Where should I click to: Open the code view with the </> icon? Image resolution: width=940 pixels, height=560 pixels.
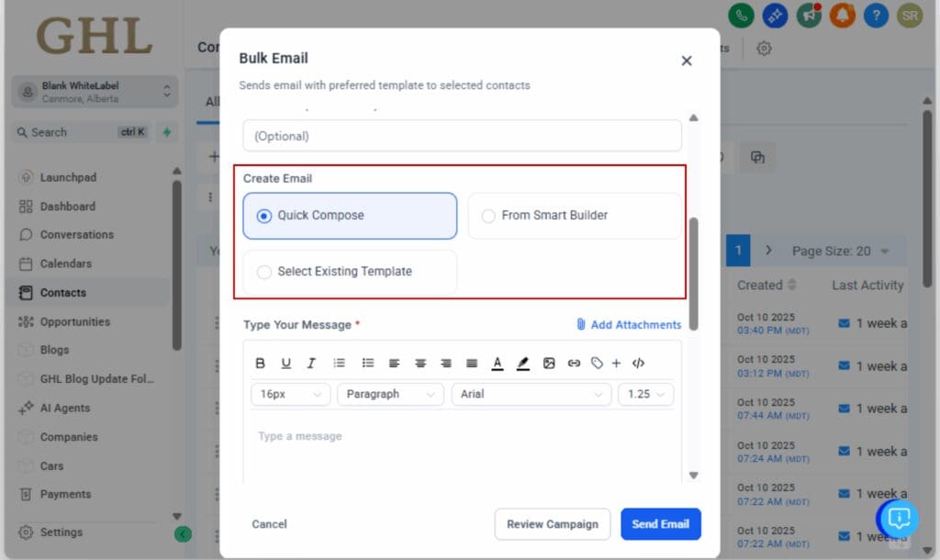(638, 363)
